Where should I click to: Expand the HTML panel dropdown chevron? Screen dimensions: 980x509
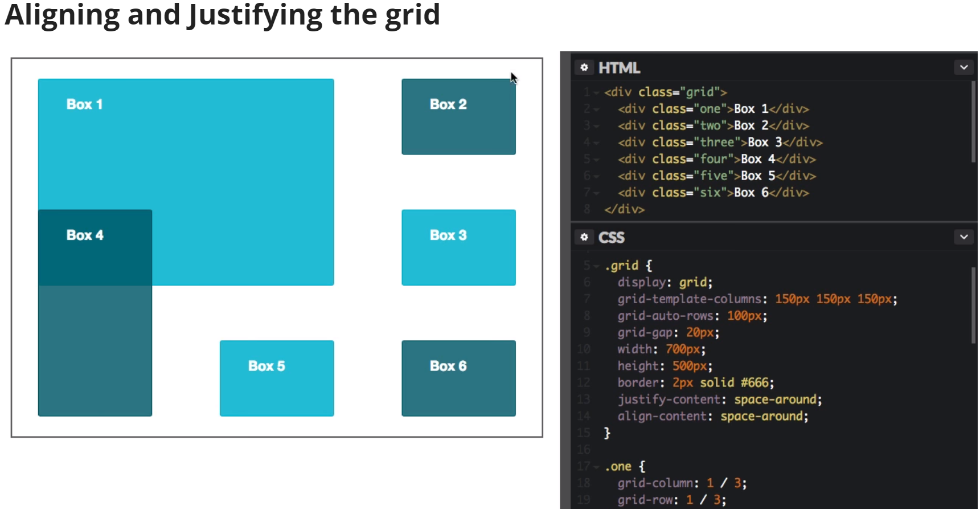(x=963, y=67)
